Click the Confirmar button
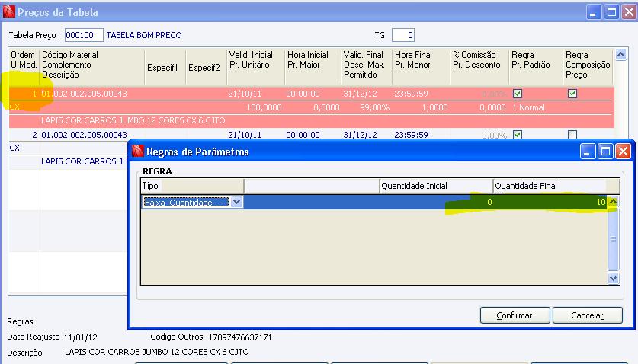Viewport: 638px width, 364px height. coord(515,315)
